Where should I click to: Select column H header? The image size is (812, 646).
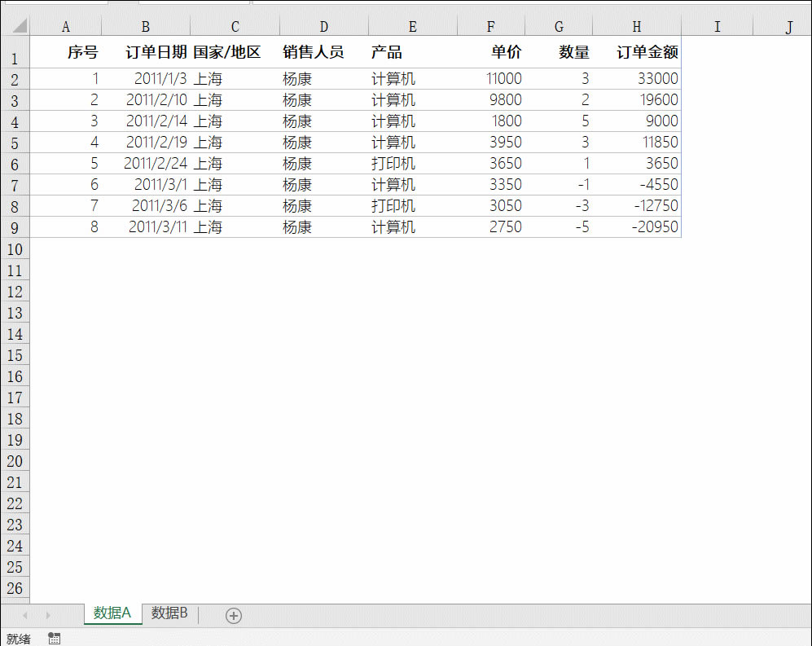click(x=636, y=25)
